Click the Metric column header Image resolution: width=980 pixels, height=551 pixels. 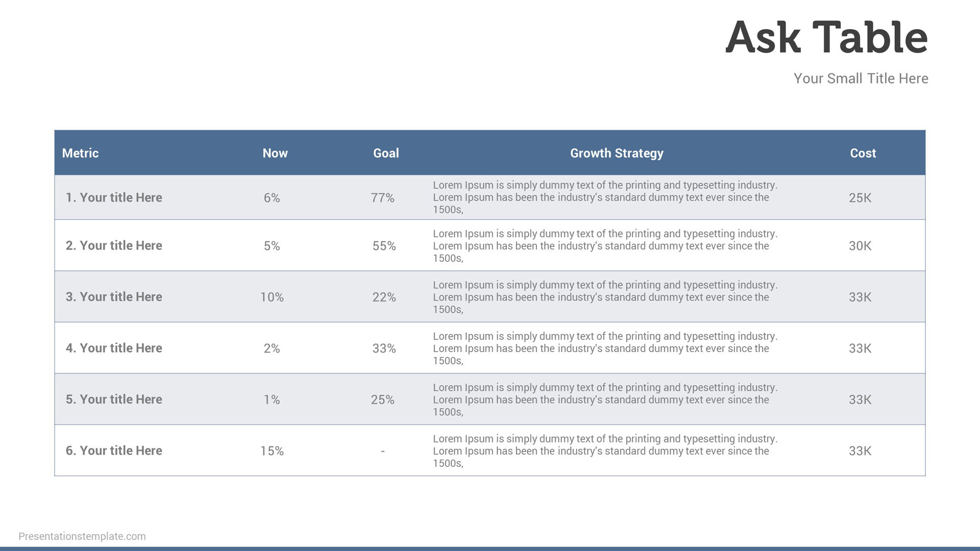[80, 153]
